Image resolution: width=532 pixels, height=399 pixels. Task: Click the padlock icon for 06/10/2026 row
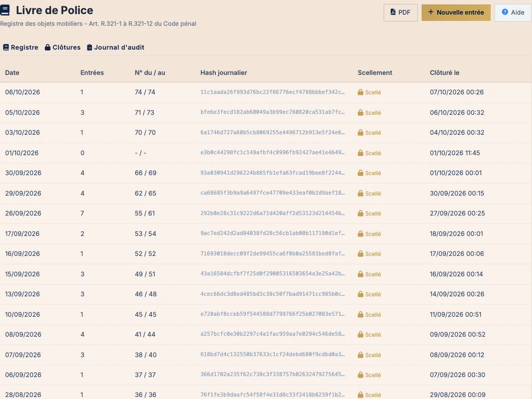(360, 92)
